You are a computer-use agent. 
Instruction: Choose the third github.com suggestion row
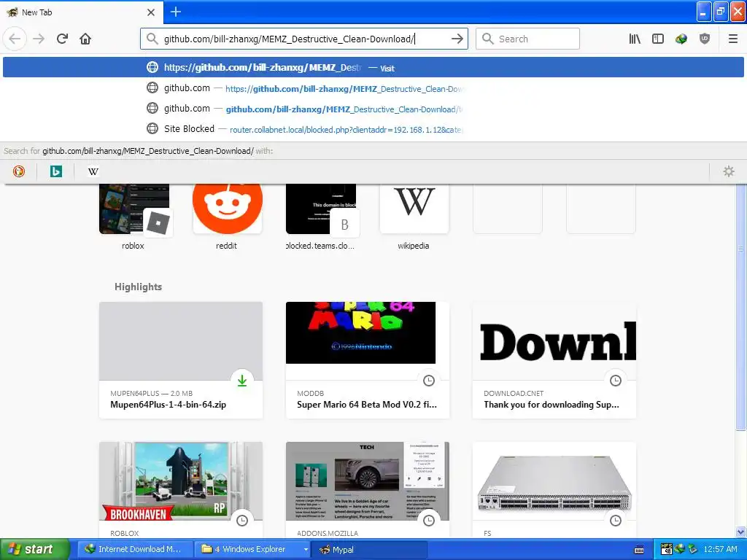373,109
